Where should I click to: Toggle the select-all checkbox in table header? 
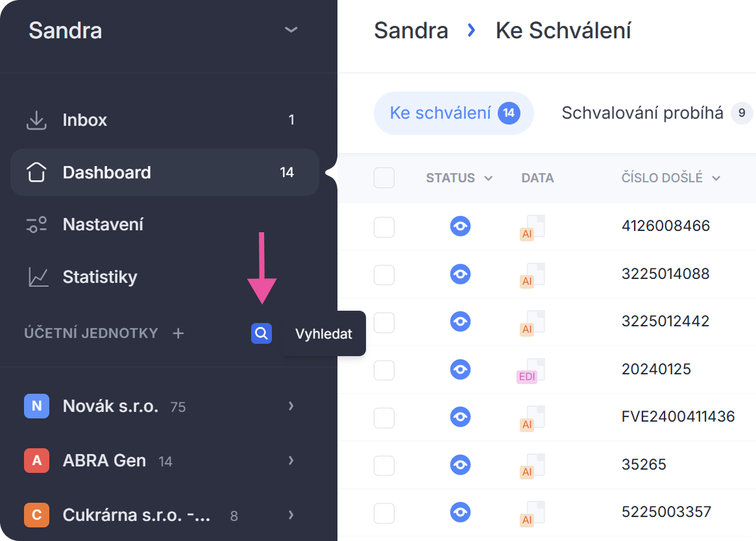tap(384, 178)
